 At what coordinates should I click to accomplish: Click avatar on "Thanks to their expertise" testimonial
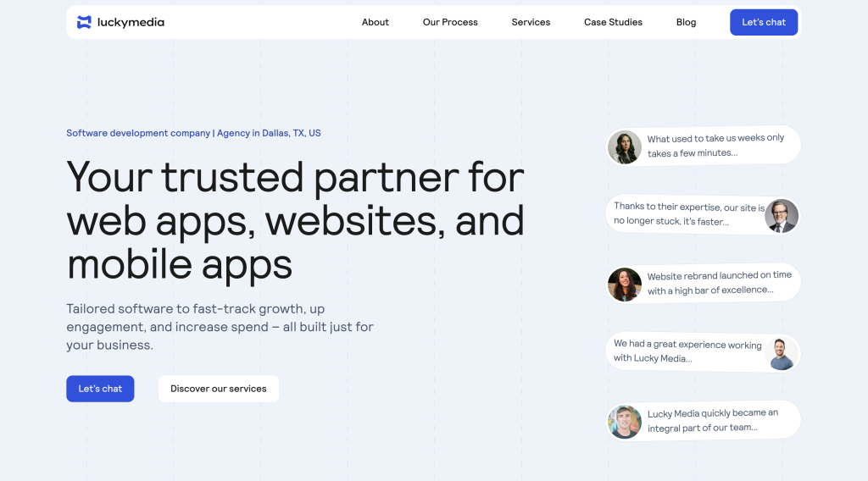coord(781,215)
